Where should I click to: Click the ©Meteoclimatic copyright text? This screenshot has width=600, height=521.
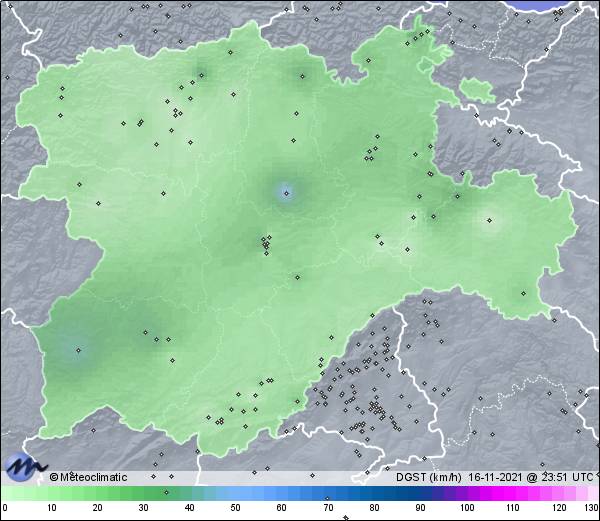(88, 477)
